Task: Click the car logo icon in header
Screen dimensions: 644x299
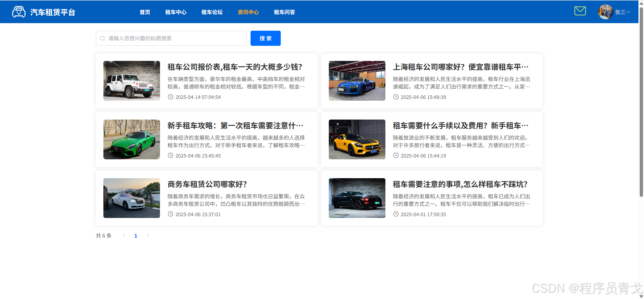Action: [19, 12]
